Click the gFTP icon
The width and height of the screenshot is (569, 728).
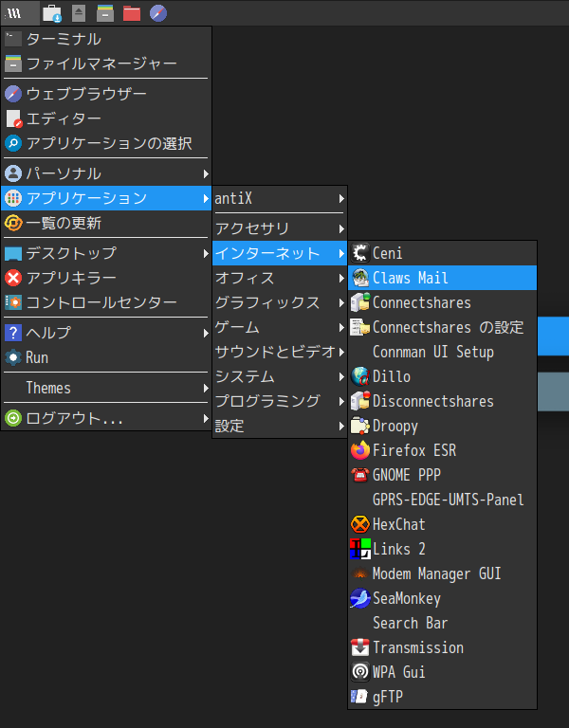[x=360, y=697]
